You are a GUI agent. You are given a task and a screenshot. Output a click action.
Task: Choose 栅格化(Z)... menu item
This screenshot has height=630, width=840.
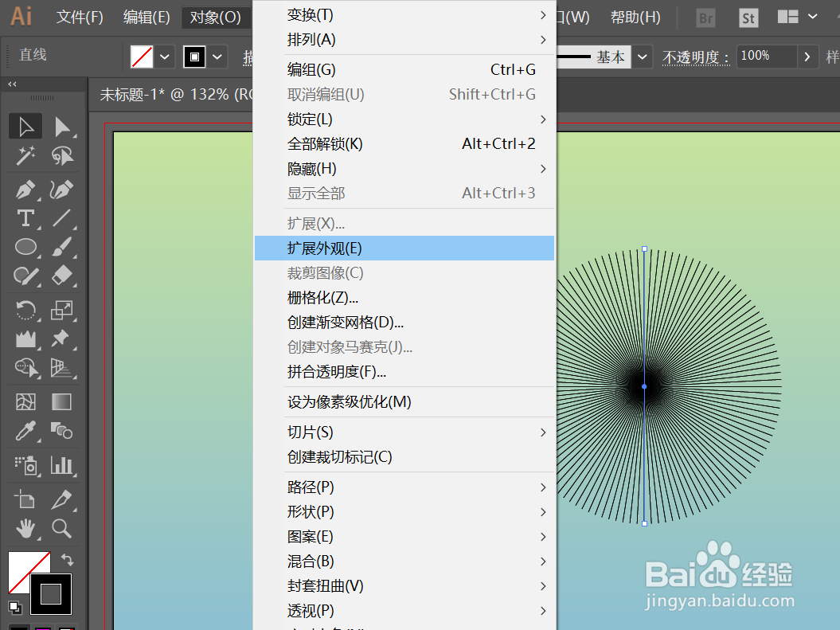click(404, 297)
